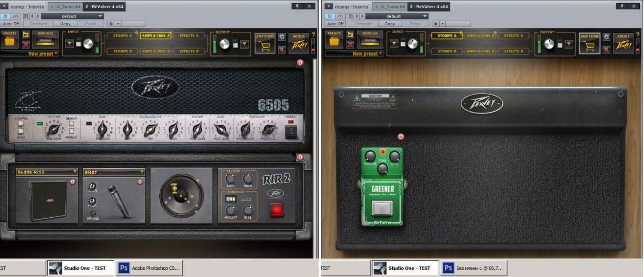Switch to Stomps A in left window
This screenshot has width=644, height=277.
click(122, 36)
